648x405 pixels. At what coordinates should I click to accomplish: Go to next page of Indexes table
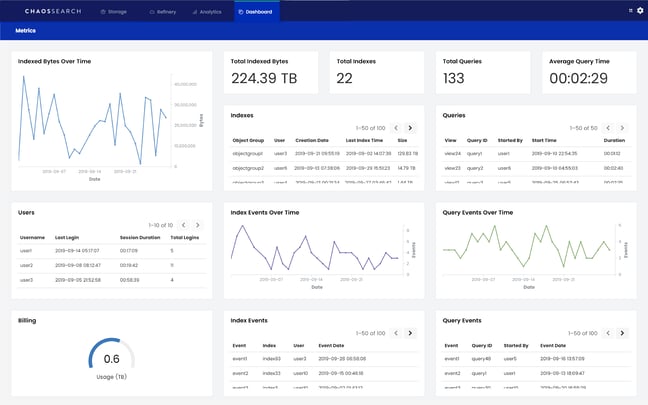[411, 128]
